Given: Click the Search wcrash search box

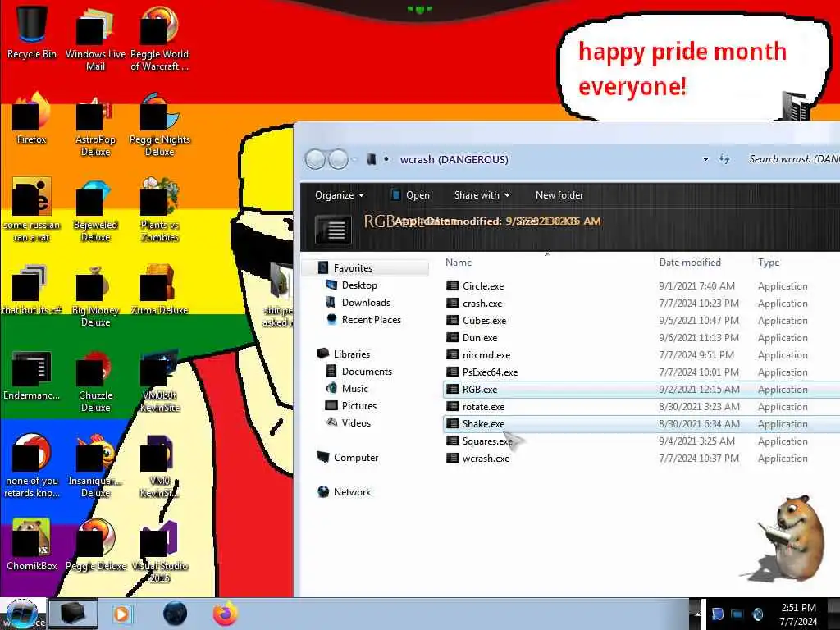Looking at the screenshot, I should click(794, 159).
